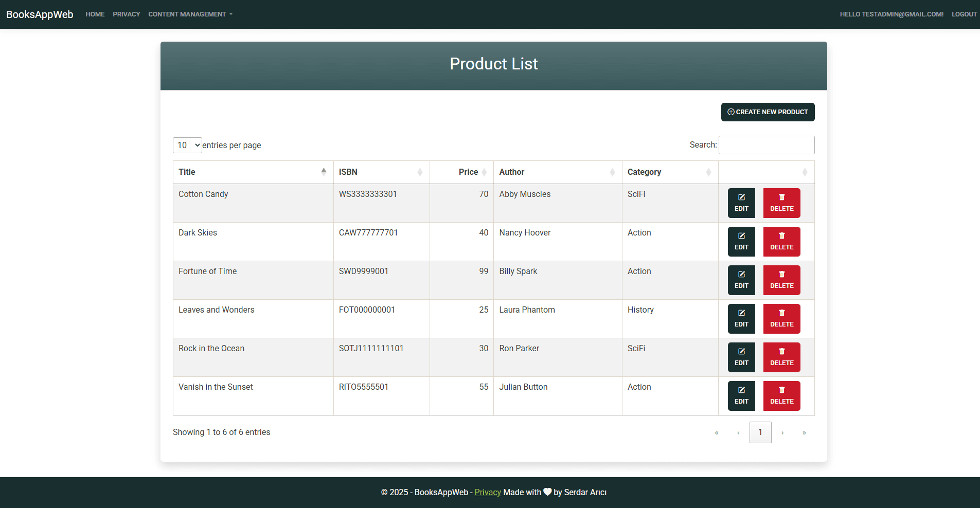The width and height of the screenshot is (980, 508).
Task: Select page 1 in pagination
Action: (760, 432)
